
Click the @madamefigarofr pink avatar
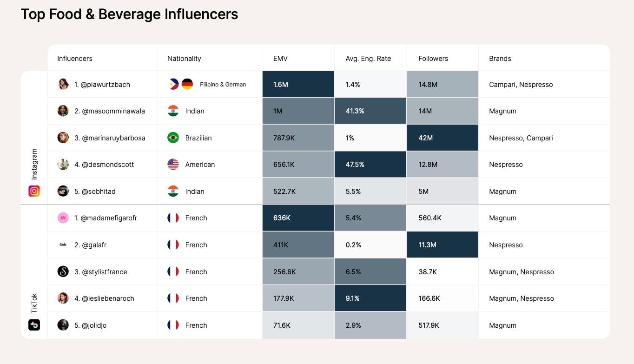63,218
